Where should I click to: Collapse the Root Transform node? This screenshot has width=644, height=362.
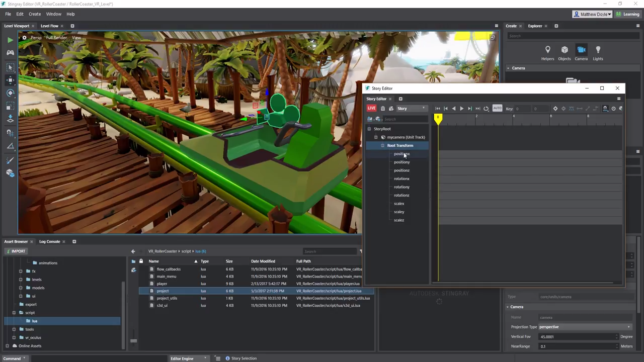(382, 145)
